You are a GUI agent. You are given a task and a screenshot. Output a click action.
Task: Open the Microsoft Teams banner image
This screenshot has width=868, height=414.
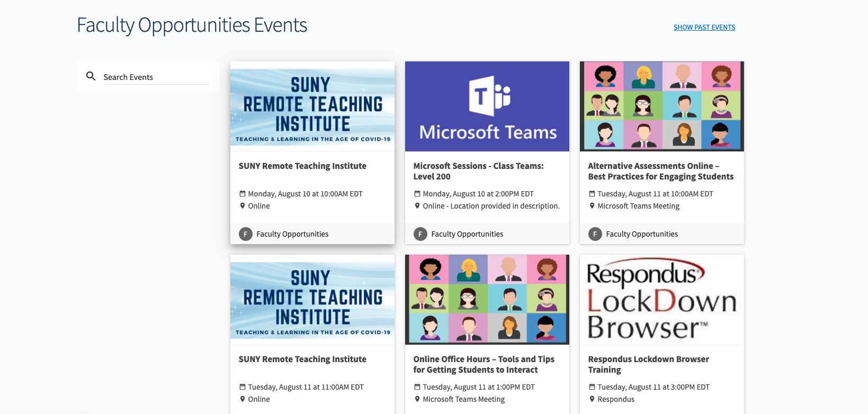coord(487,106)
